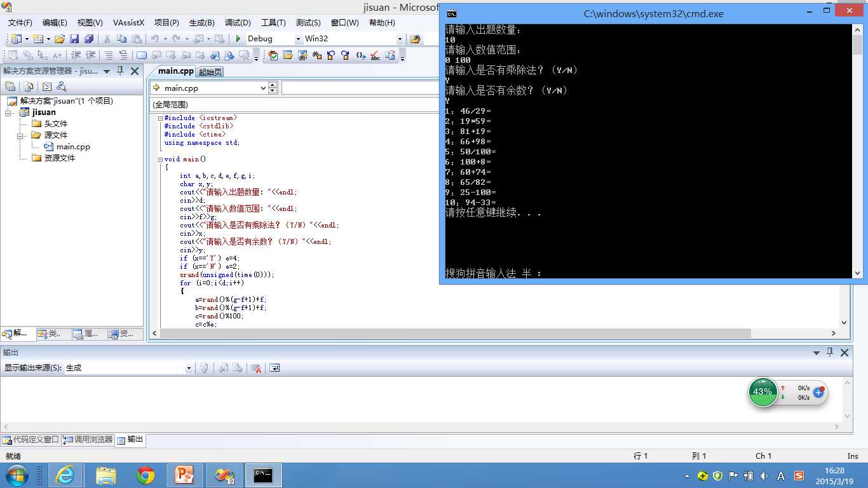The image size is (868, 488).
Task: Open the VAssistX menu
Action: [129, 22]
